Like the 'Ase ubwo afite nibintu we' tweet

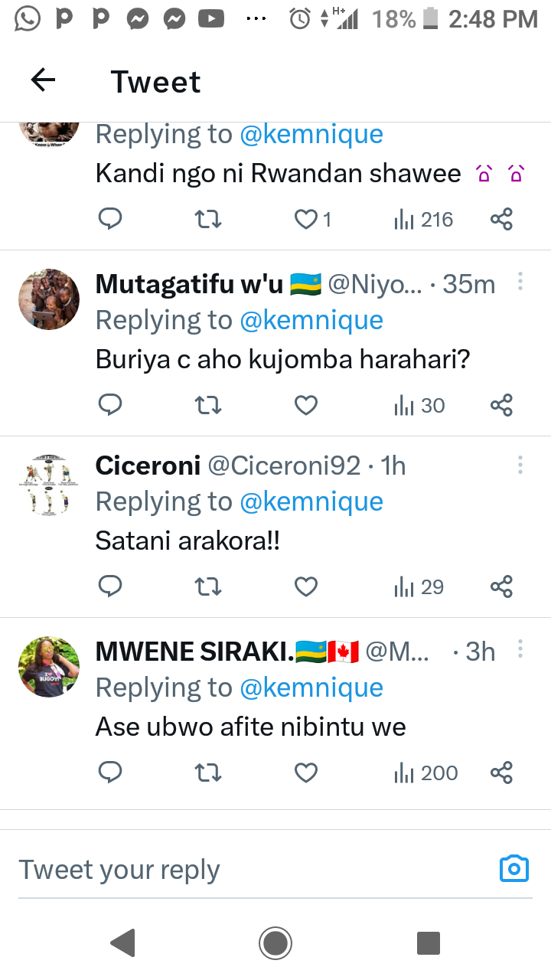306,773
